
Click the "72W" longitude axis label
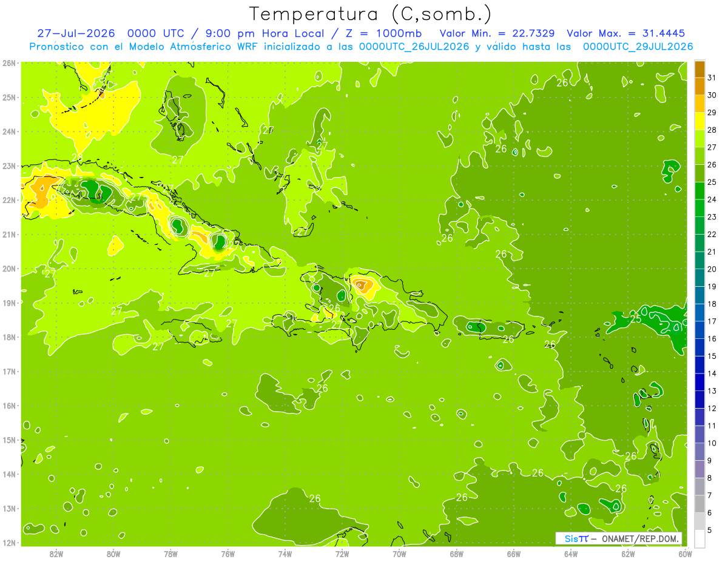click(342, 554)
